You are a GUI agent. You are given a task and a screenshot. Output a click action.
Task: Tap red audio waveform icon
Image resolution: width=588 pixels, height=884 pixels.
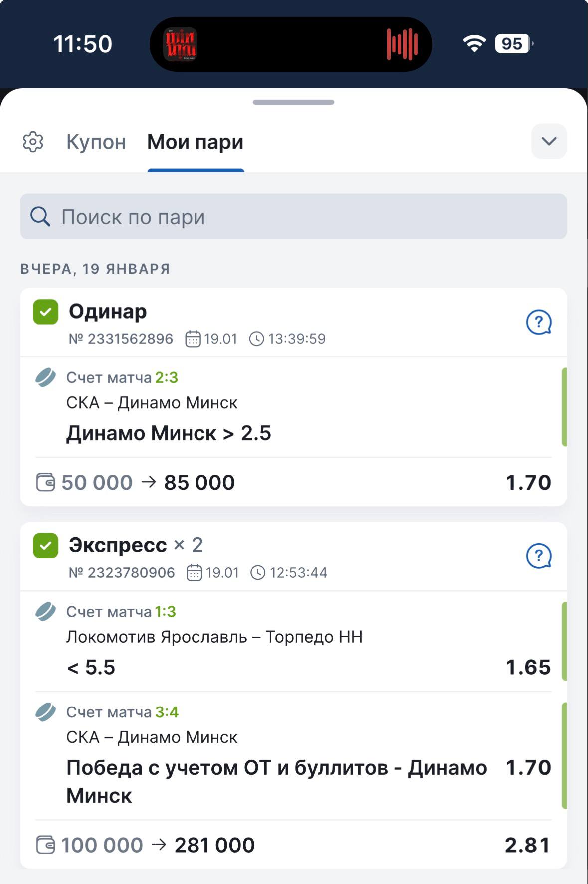402,44
